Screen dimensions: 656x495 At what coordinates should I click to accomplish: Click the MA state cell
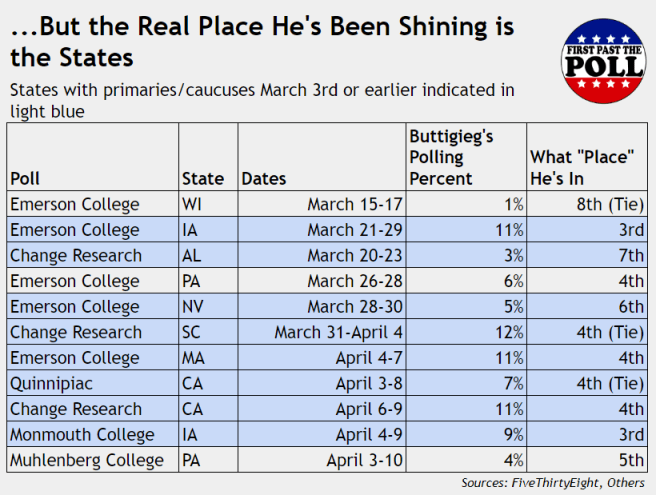pyautogui.click(x=195, y=357)
